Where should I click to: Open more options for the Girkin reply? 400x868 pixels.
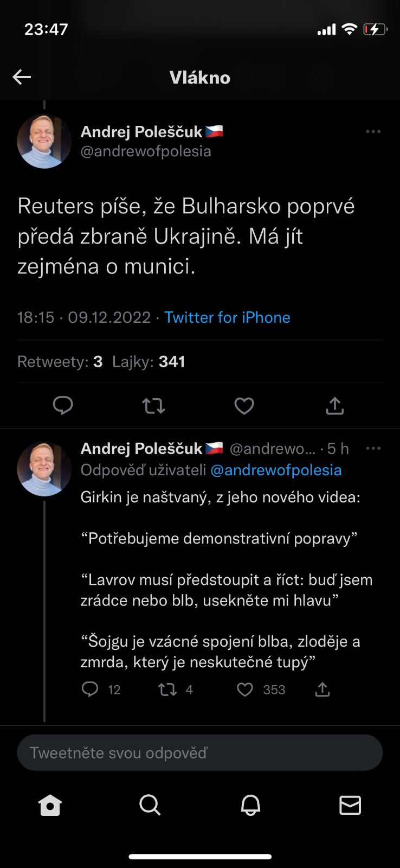click(x=373, y=449)
